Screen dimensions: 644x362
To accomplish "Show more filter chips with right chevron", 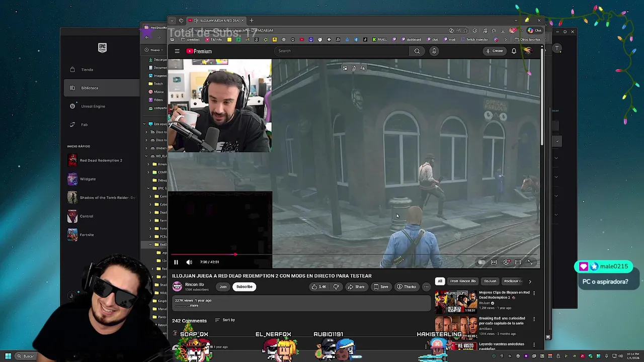I will coord(530,282).
